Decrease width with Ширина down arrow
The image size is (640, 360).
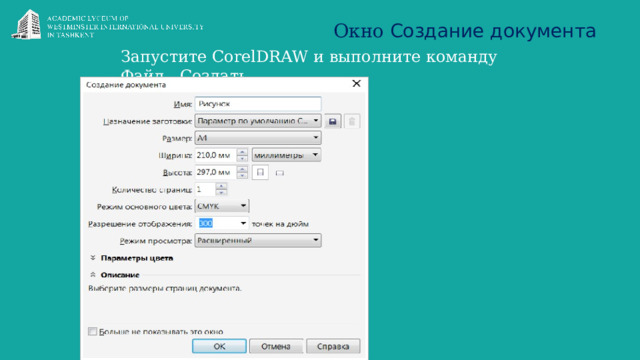pos(242,158)
